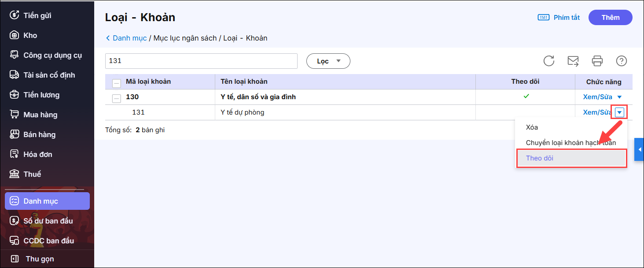Open the help question mark icon
This screenshot has width=644, height=268.
coord(621,61)
